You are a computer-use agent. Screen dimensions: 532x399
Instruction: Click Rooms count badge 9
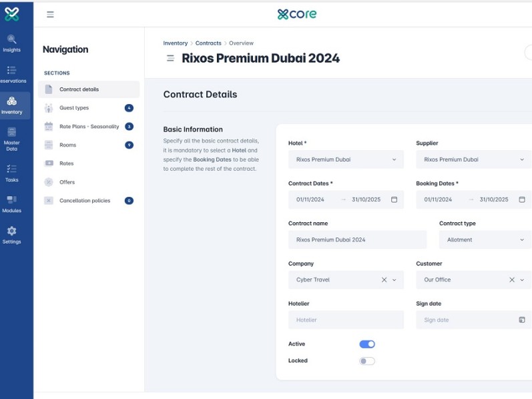pos(129,145)
